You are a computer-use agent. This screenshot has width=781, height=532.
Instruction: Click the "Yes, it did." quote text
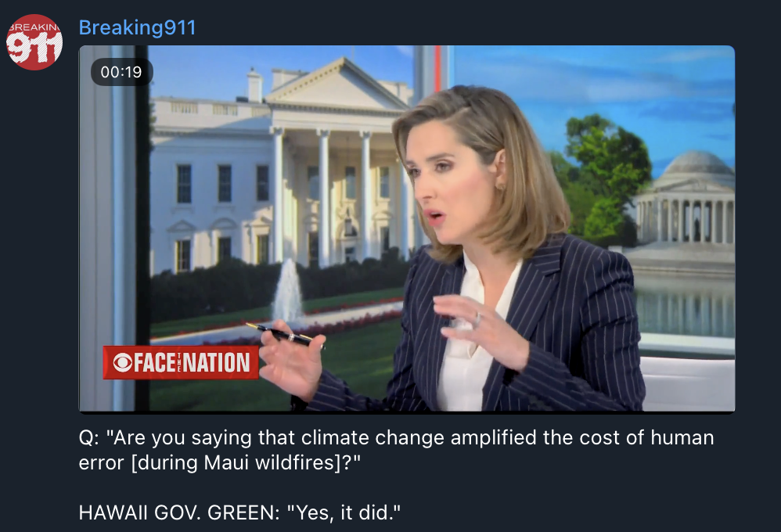344,512
